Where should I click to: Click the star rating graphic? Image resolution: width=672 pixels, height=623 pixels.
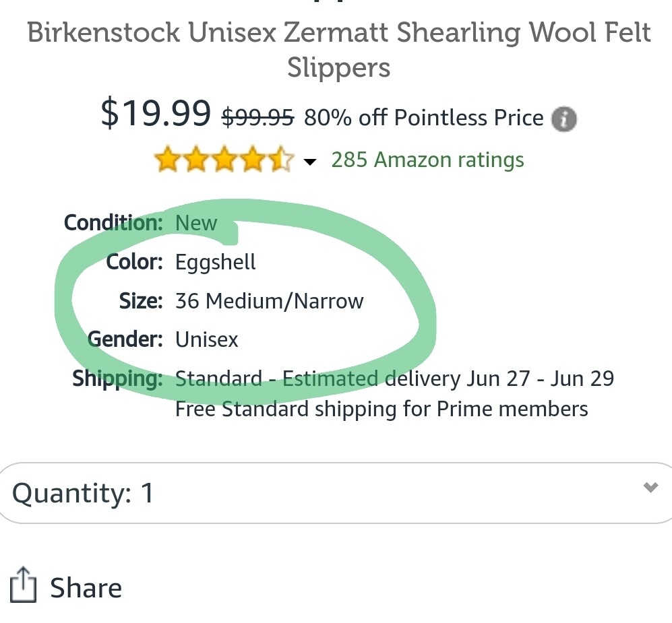(224, 160)
